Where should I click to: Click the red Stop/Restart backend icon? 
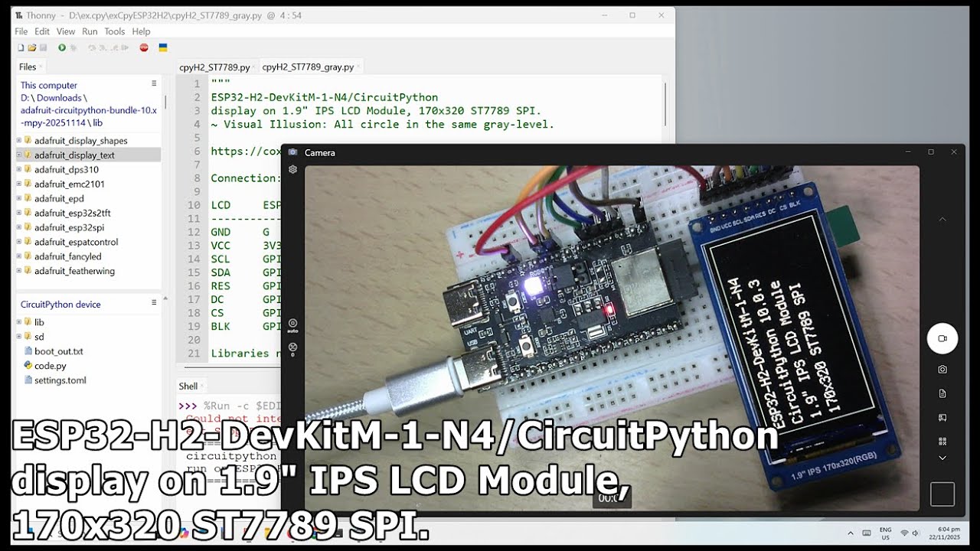pos(143,47)
